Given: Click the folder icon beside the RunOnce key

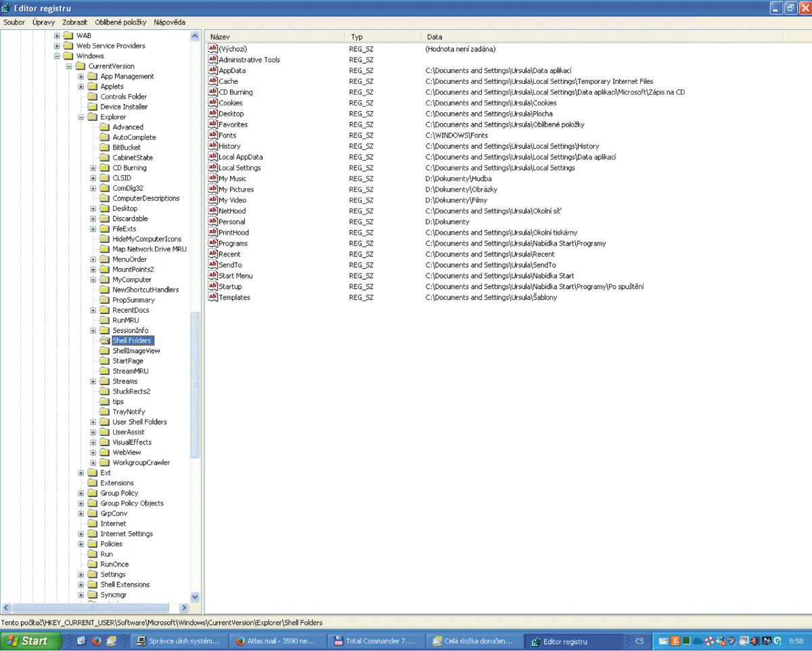Looking at the screenshot, I should pos(93,564).
